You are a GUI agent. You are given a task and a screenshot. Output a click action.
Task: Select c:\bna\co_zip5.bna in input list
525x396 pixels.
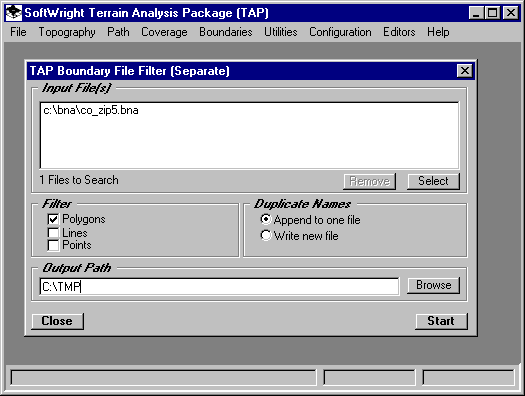coord(91,110)
